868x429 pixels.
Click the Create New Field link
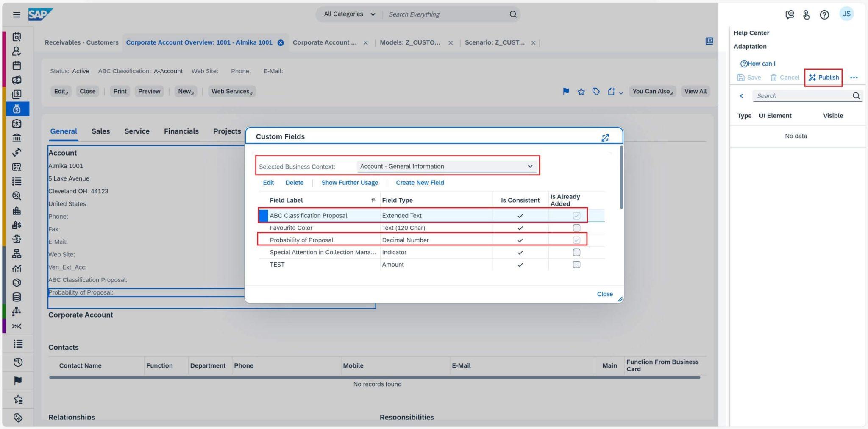[420, 183]
